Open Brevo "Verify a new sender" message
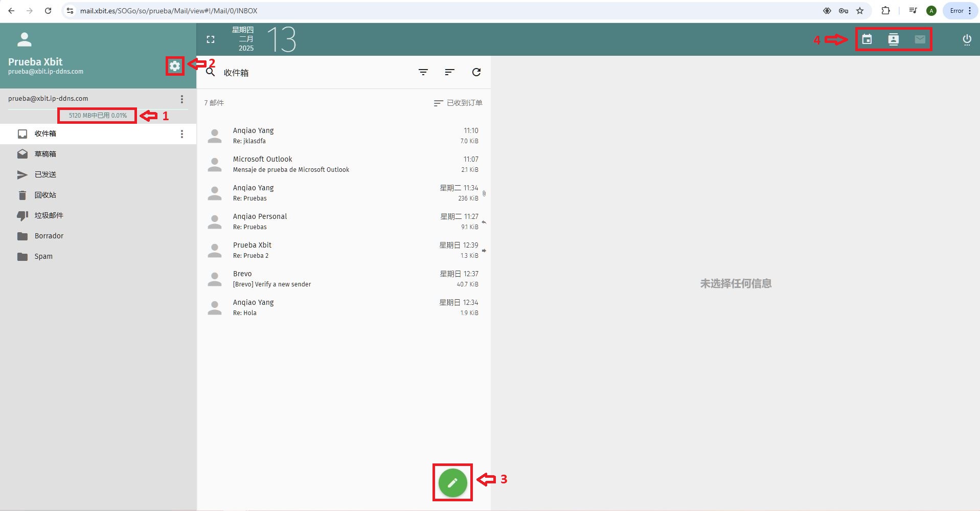 tap(344, 279)
